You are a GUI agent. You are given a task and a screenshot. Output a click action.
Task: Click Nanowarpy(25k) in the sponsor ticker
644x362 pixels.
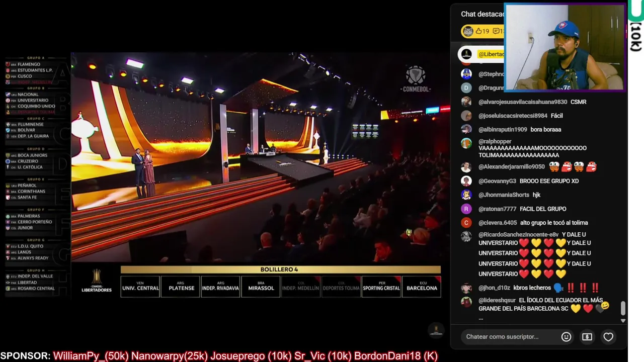pos(170,356)
